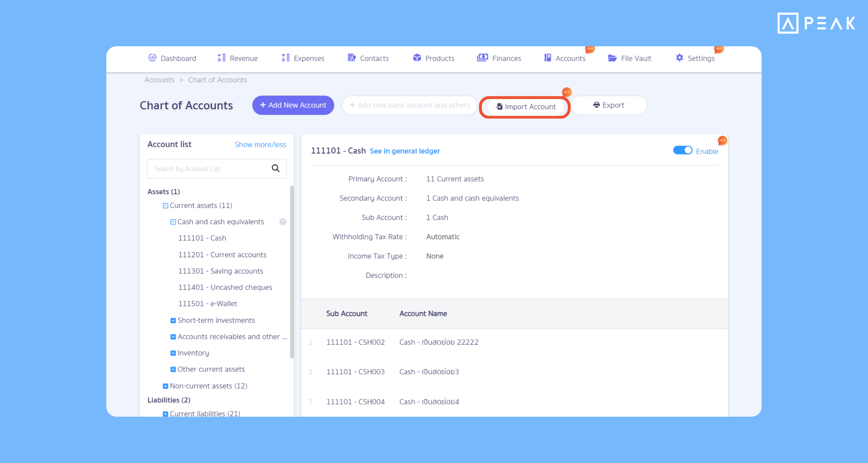Click the Withholding Tax Rate Automatic value
This screenshot has height=463, width=868.
point(443,237)
